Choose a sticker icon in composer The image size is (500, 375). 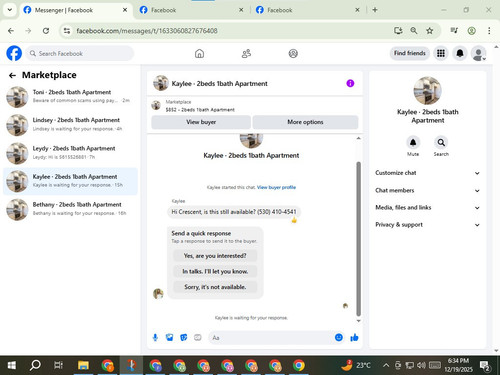click(x=184, y=338)
